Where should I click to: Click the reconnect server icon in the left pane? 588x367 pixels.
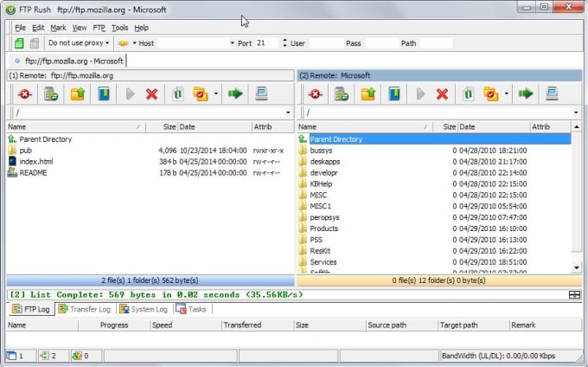[51, 93]
